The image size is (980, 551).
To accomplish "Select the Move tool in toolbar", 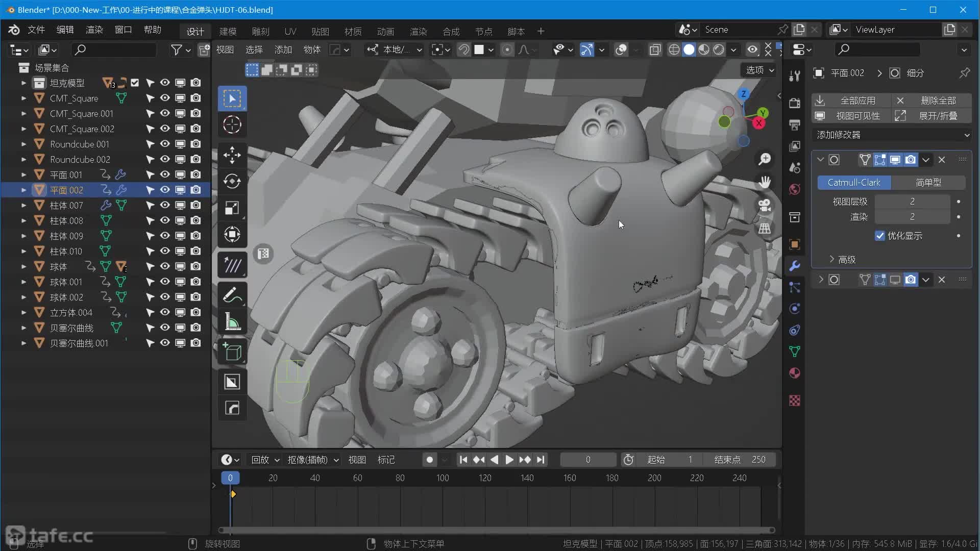I will coord(232,155).
